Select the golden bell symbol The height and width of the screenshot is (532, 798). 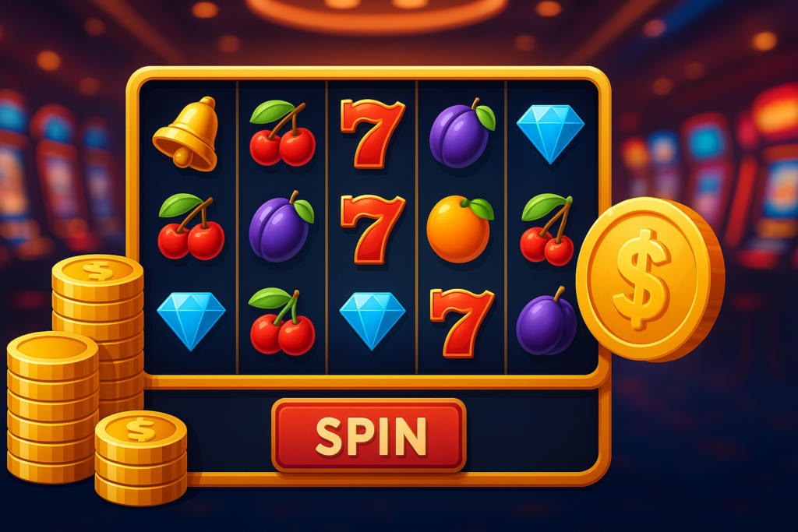click(186, 133)
